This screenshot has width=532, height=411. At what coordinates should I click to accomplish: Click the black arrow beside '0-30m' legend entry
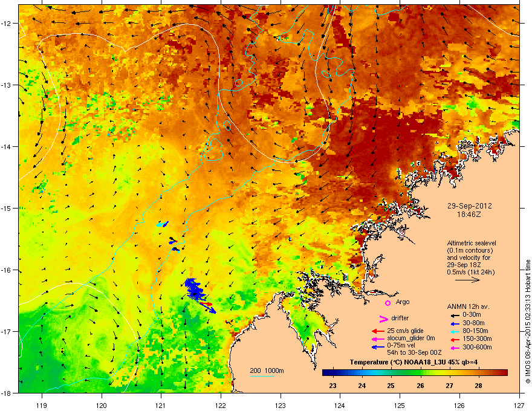tap(455, 316)
